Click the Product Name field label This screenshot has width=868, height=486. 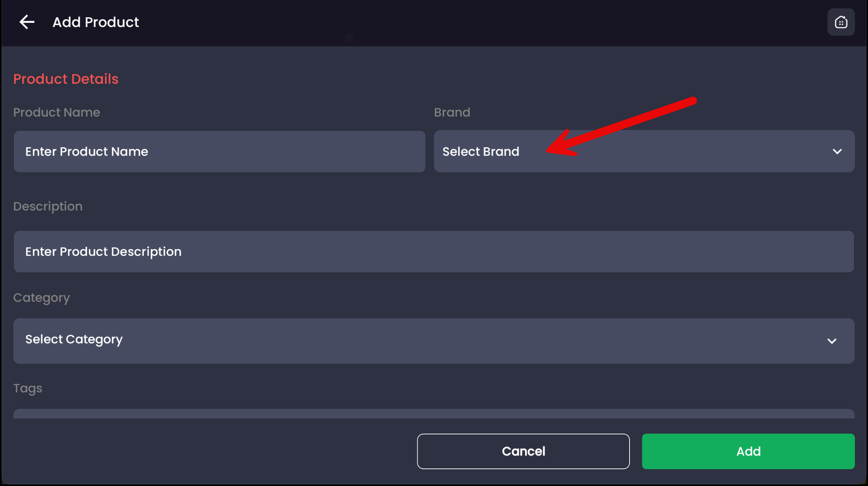tap(56, 112)
